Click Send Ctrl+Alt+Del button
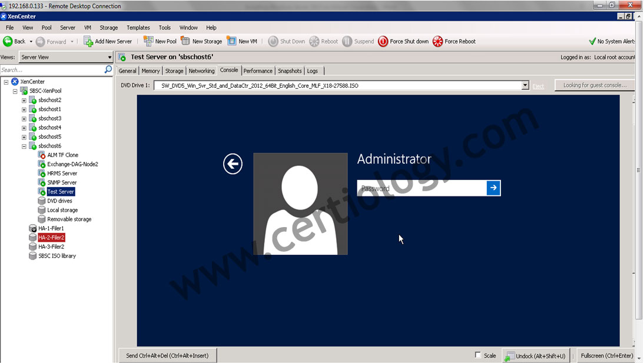Image resolution: width=644 pixels, height=363 pixels. [167, 355]
